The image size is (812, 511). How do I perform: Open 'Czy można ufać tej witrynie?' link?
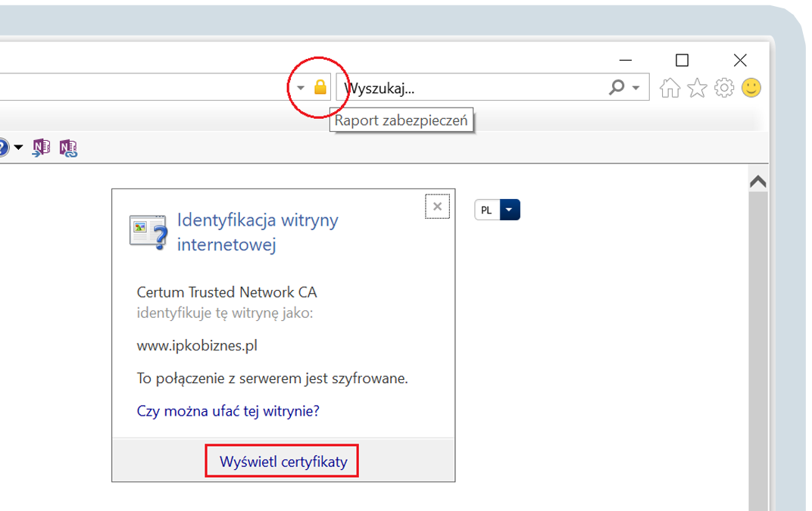point(228,411)
